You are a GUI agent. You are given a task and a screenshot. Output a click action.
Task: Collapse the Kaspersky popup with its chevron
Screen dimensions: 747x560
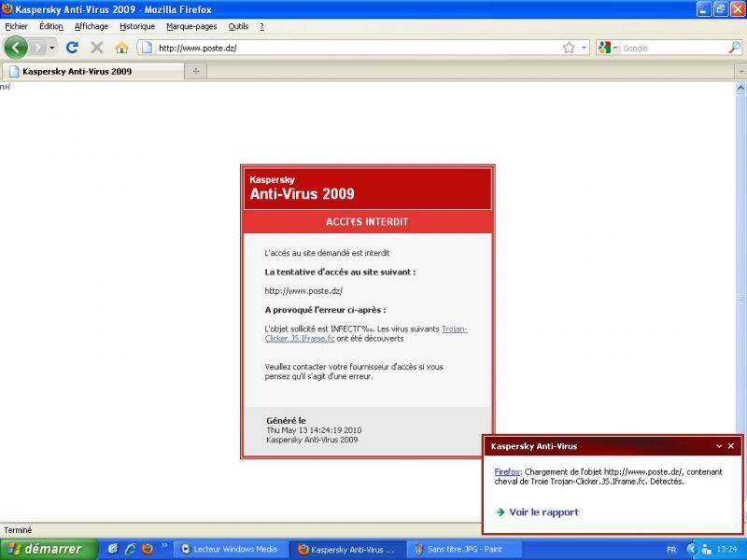(719, 446)
